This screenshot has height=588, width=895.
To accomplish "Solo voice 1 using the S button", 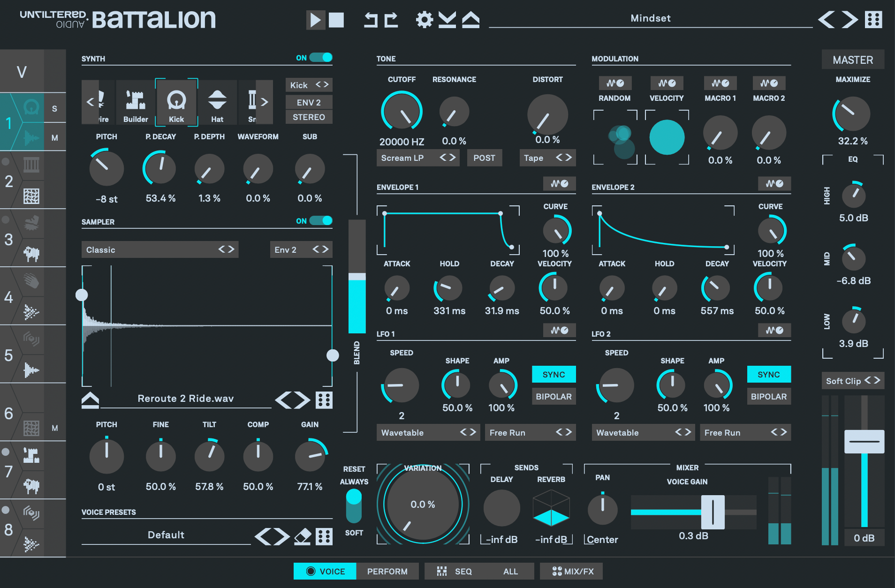I will pyautogui.click(x=55, y=107).
